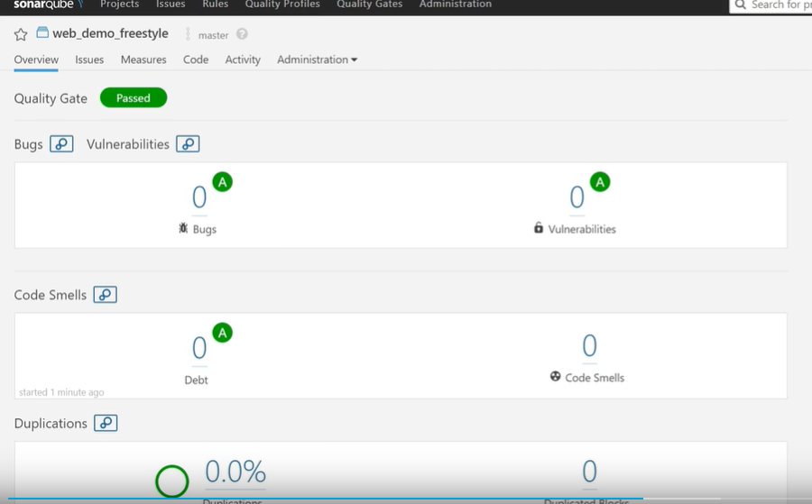Select the Overview tab

[x=36, y=60]
